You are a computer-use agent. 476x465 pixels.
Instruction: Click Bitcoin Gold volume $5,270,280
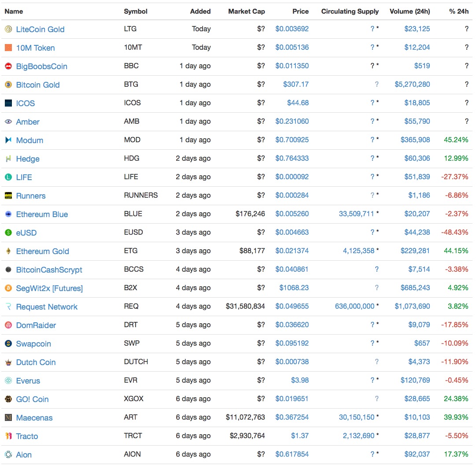[x=412, y=85]
